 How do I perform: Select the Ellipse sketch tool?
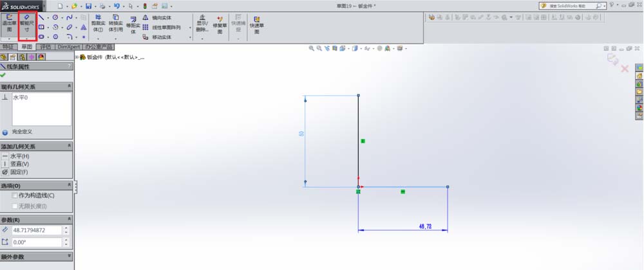pos(70,27)
